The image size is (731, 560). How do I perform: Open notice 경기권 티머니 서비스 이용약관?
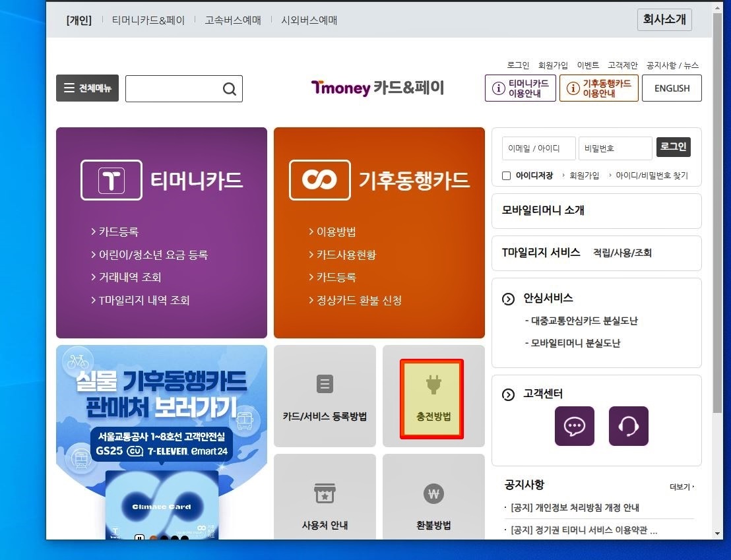click(584, 530)
